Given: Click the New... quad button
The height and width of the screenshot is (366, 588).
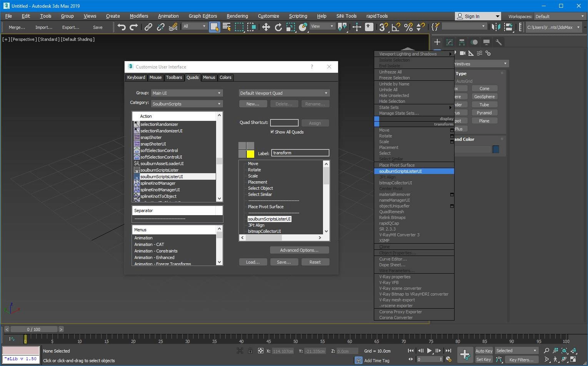Looking at the screenshot, I should click(x=253, y=104).
